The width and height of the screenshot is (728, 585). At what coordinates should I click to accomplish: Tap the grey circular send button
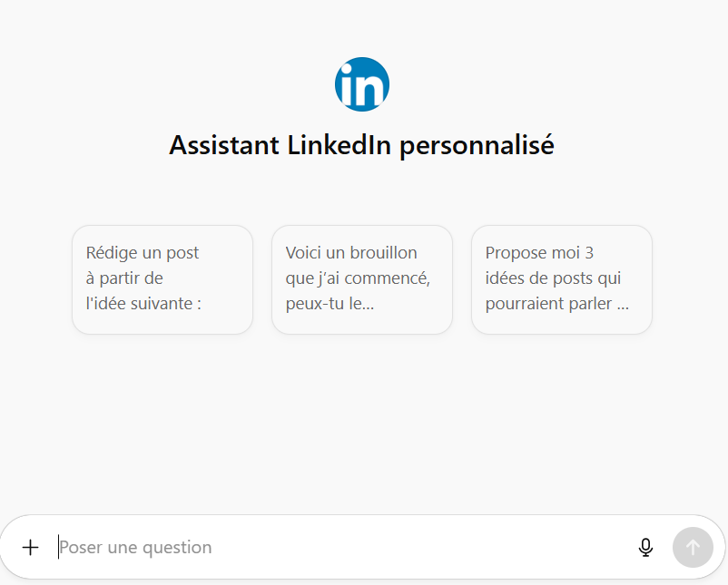point(693,547)
